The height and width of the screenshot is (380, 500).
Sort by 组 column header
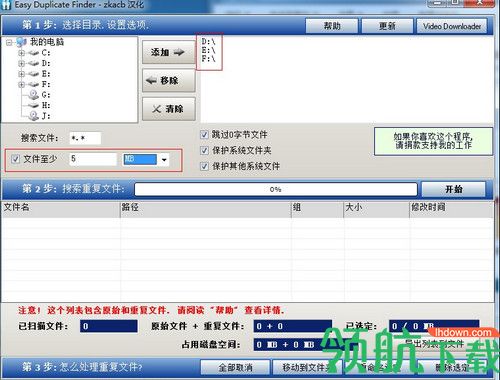tap(317, 208)
